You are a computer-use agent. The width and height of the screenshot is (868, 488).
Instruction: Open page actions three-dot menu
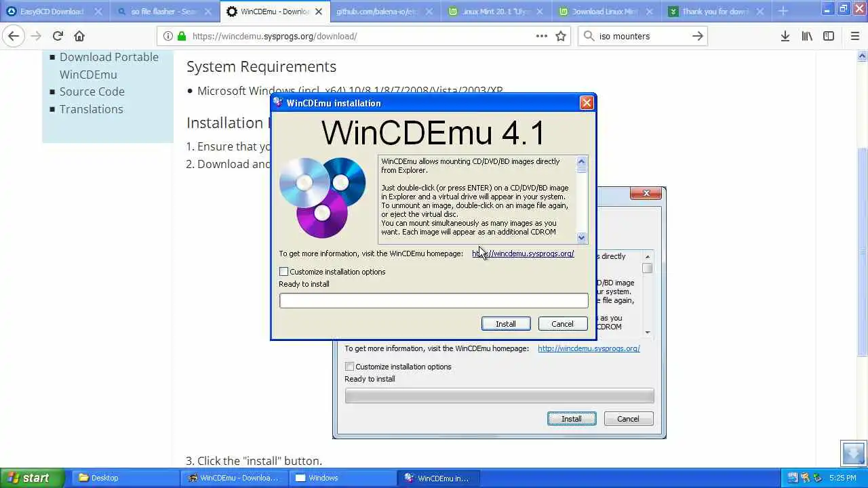pyautogui.click(x=542, y=36)
